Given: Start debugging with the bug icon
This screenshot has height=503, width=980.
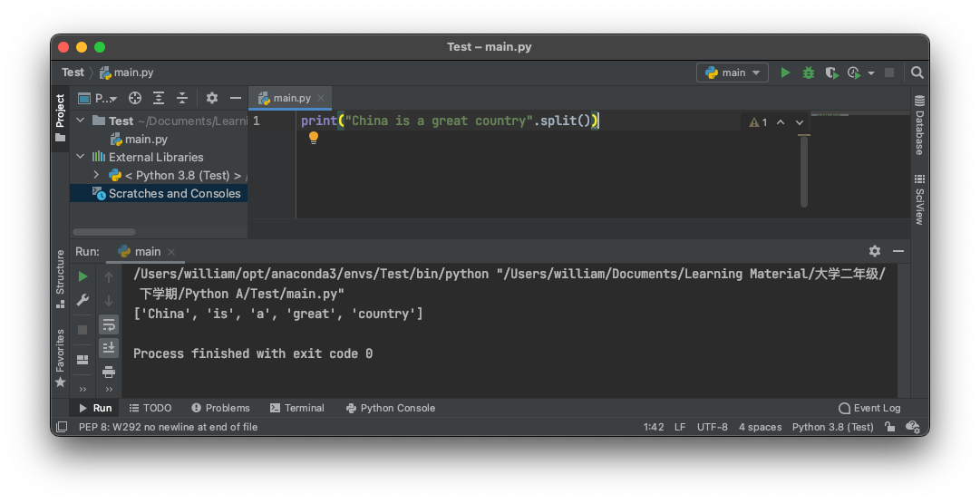Looking at the screenshot, I should [x=809, y=73].
